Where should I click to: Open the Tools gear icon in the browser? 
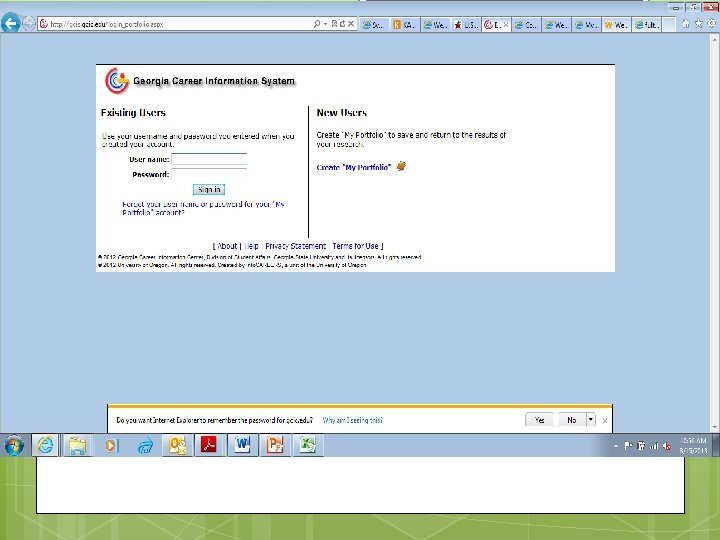click(711, 24)
